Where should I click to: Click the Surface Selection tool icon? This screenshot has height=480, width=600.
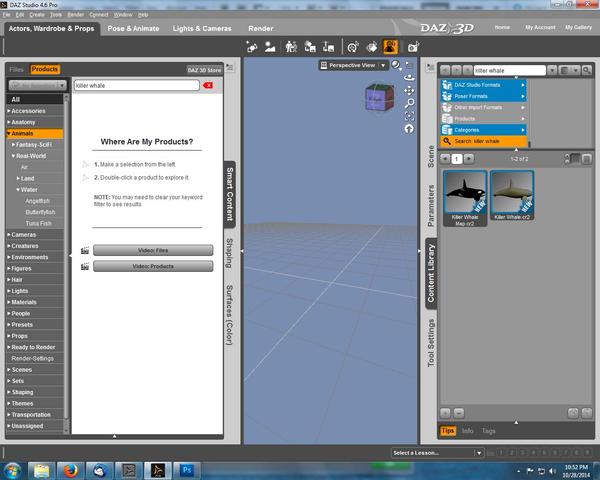tap(372, 47)
